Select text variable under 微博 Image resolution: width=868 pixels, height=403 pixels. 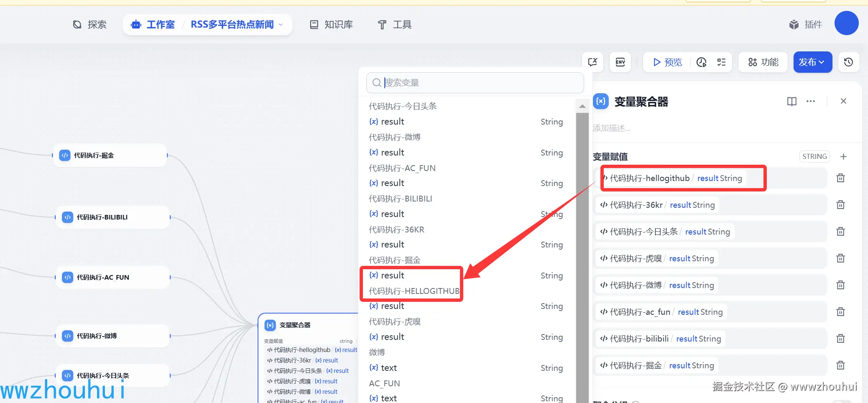click(466, 368)
